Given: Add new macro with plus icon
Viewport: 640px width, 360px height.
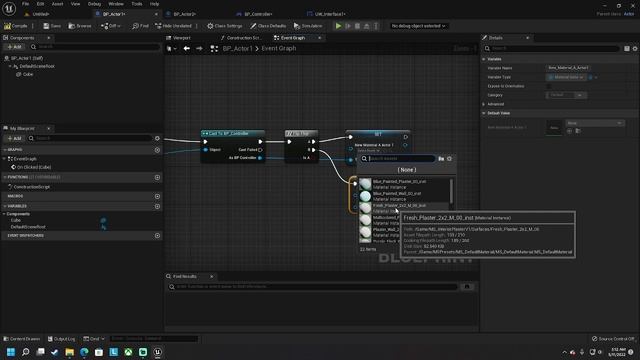Looking at the screenshot, I should tap(157, 196).
